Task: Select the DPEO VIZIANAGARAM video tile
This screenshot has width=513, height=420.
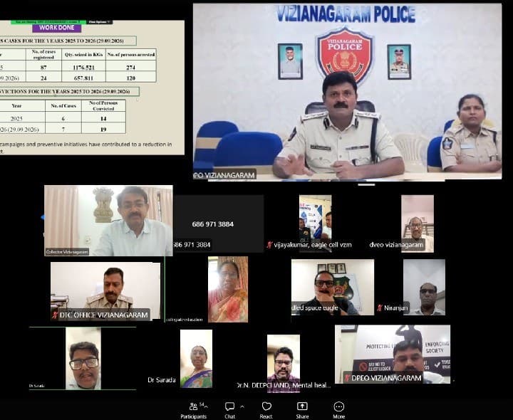Action: click(393, 354)
